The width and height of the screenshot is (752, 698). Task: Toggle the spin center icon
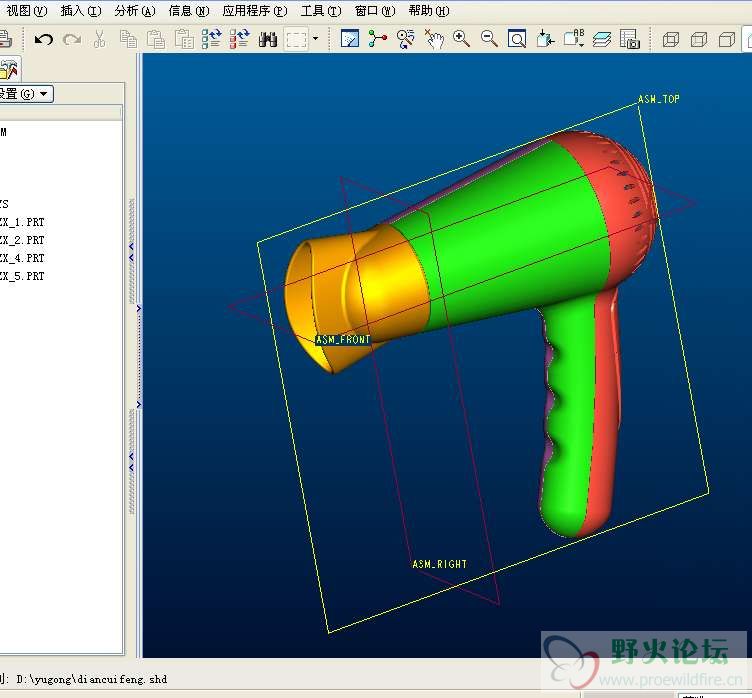(378, 38)
